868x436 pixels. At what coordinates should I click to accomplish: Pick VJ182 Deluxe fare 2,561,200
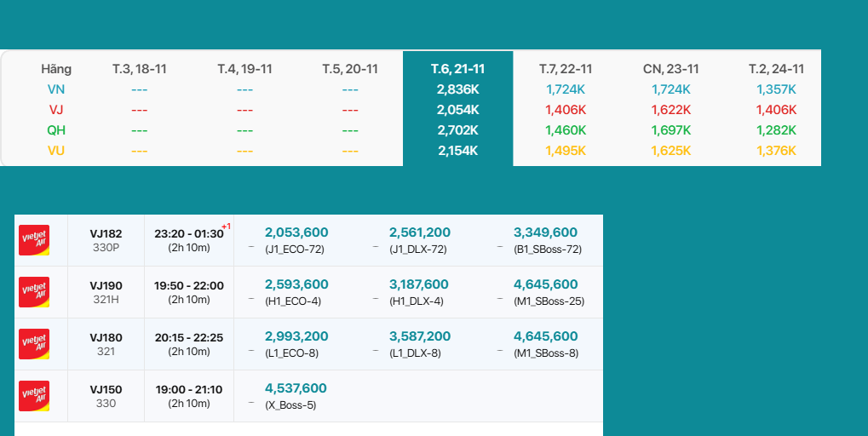click(x=420, y=232)
